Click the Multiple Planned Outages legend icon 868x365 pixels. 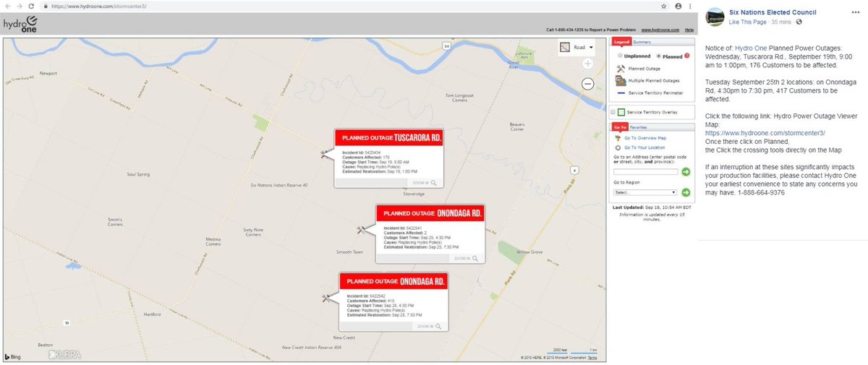click(621, 80)
